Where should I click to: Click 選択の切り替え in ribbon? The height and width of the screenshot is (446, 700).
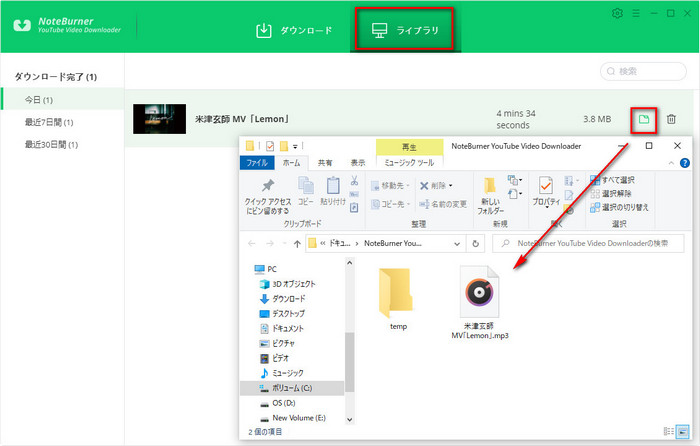coord(620,207)
